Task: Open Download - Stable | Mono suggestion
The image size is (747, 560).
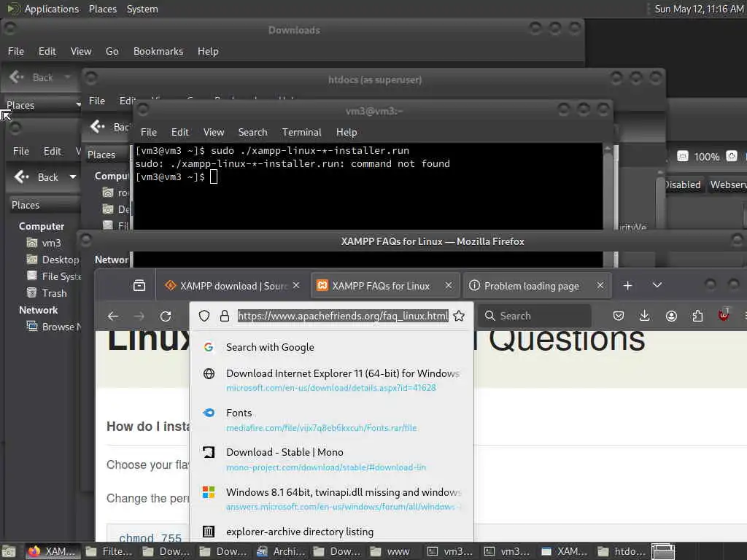Action: click(331, 459)
